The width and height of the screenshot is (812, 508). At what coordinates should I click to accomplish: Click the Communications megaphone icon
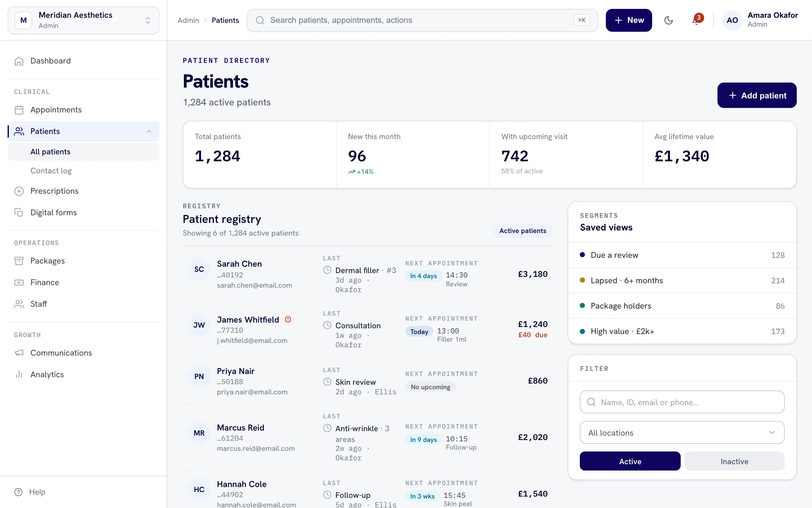pyautogui.click(x=19, y=353)
